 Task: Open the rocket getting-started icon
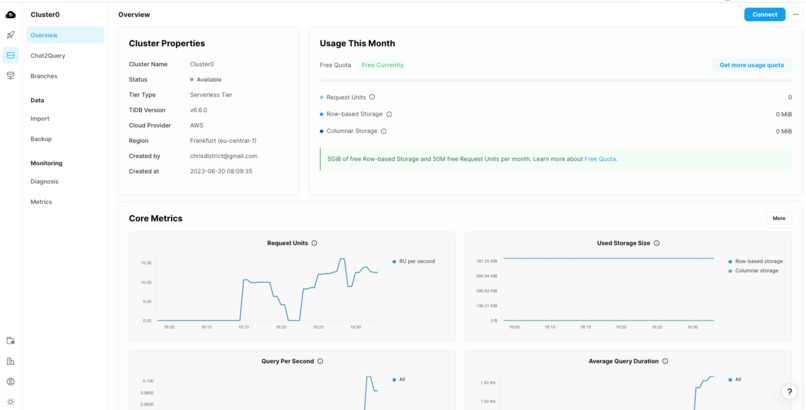point(10,35)
